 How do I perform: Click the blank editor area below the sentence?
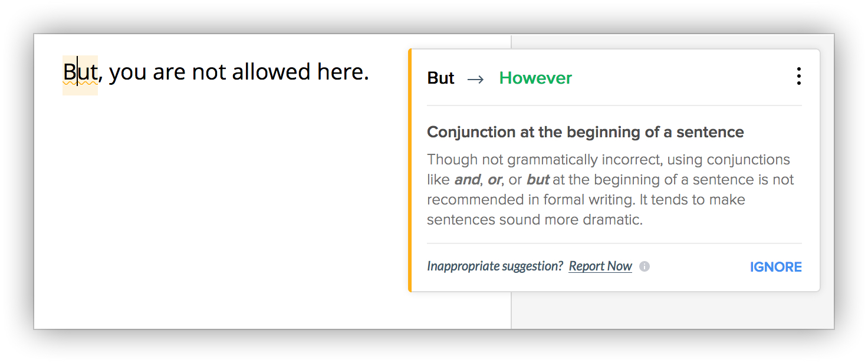pyautogui.click(x=236, y=206)
